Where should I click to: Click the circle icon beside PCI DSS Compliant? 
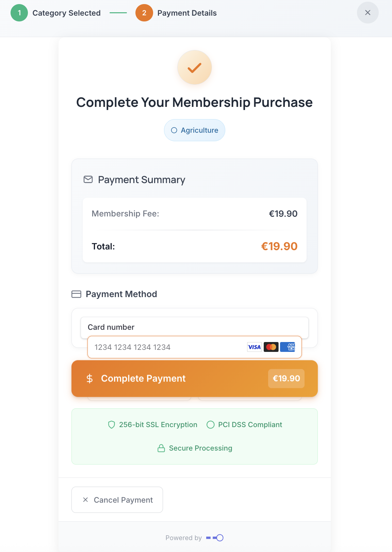tap(211, 425)
